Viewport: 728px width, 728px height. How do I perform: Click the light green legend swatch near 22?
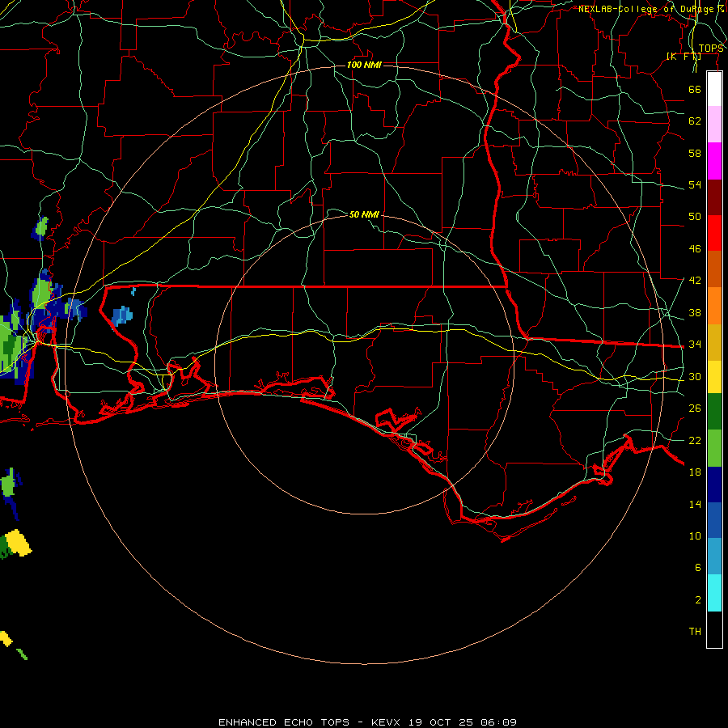[x=714, y=448]
